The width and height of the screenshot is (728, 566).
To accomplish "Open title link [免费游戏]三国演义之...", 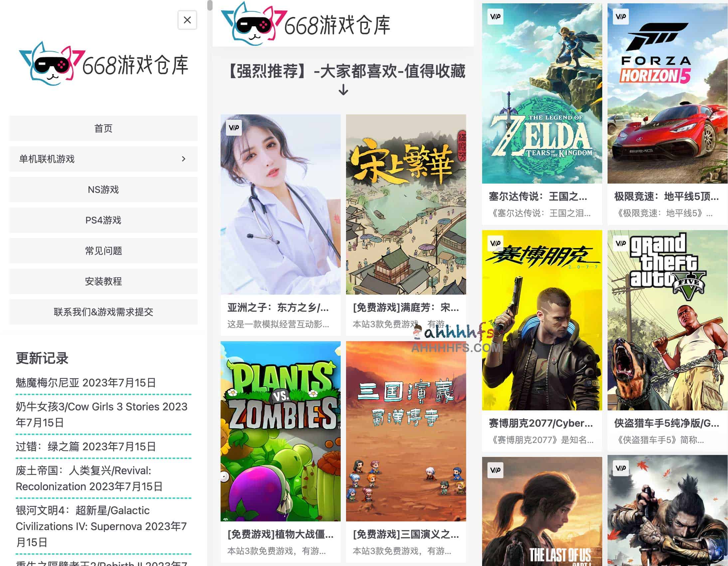I will (x=406, y=534).
